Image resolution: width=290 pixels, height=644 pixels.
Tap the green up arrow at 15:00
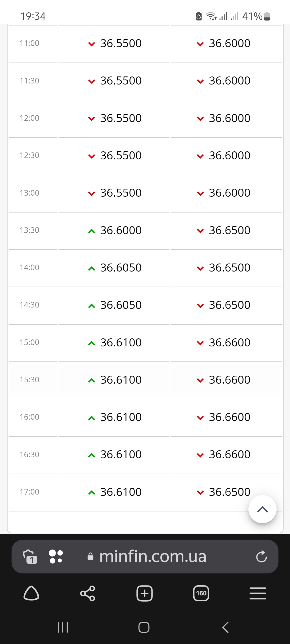tap(92, 343)
